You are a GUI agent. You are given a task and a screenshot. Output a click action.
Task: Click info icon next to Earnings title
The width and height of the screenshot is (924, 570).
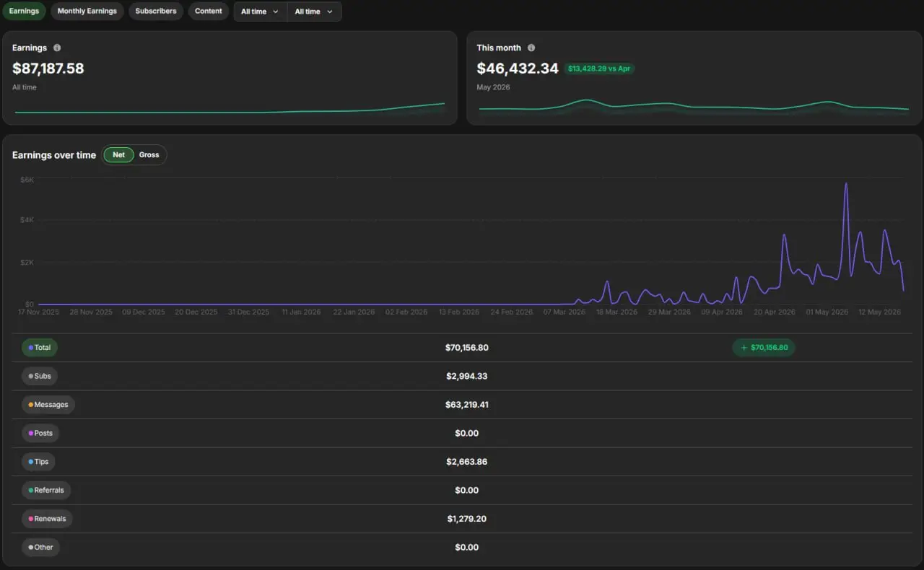57,48
